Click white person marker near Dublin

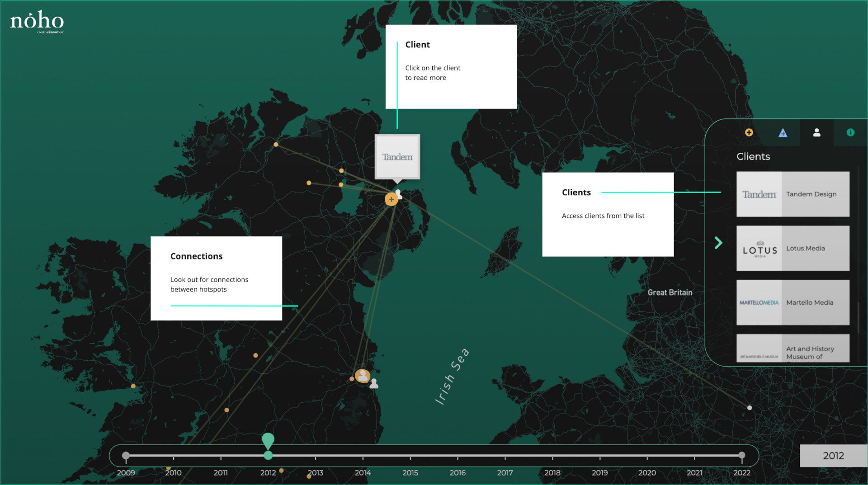coord(374,384)
